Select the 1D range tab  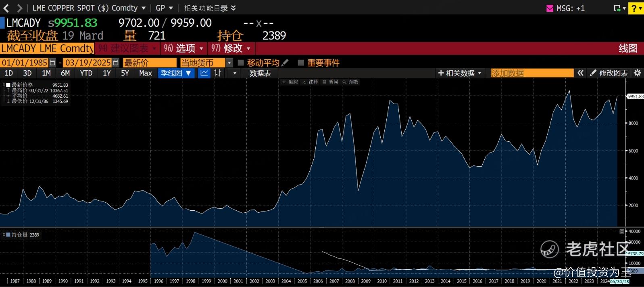click(9, 73)
